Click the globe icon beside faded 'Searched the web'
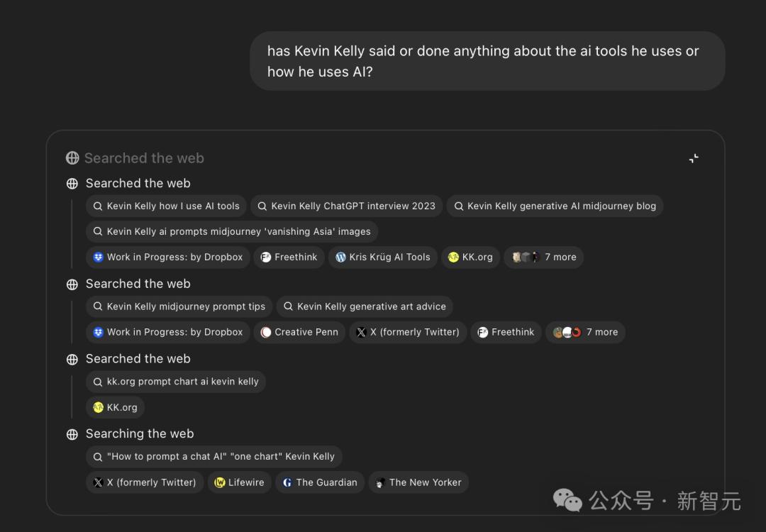Image resolution: width=766 pixels, height=532 pixels. [x=72, y=158]
